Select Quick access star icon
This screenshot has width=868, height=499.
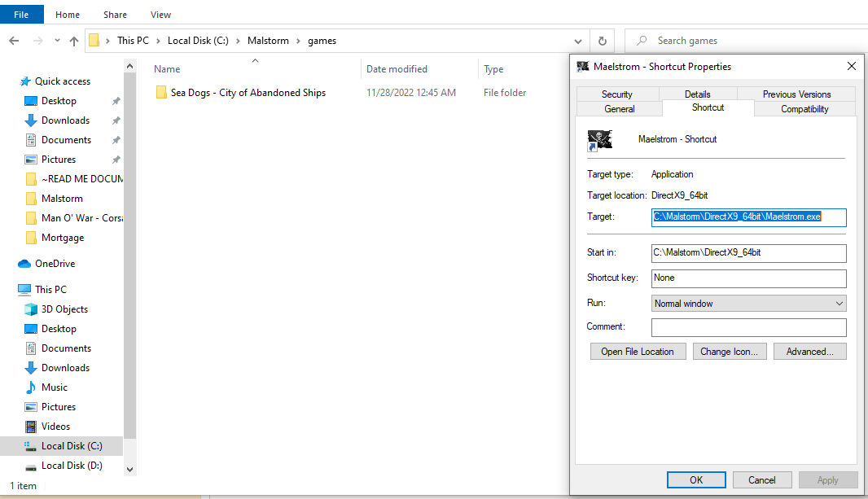(x=25, y=81)
